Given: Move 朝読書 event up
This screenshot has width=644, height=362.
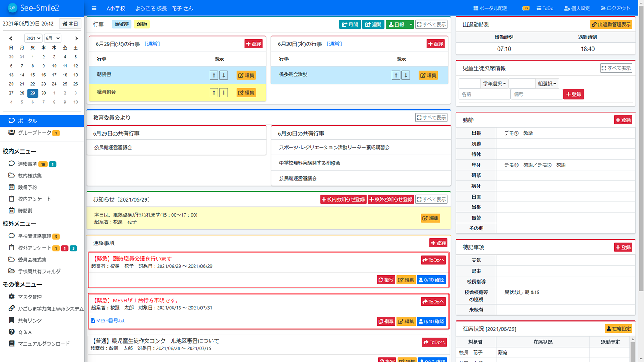Looking at the screenshot, I should 214,75.
